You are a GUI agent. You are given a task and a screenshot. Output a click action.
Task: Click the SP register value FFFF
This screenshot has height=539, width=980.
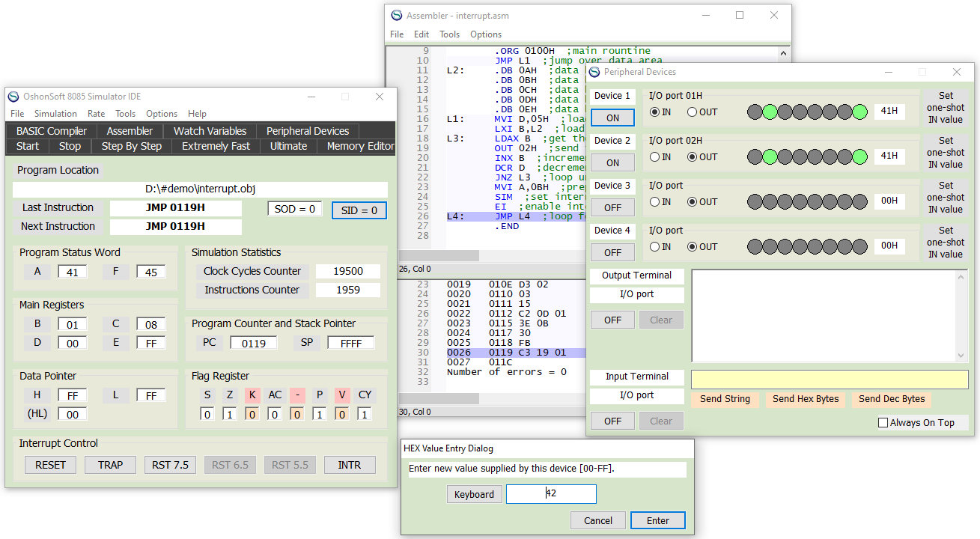tap(351, 343)
